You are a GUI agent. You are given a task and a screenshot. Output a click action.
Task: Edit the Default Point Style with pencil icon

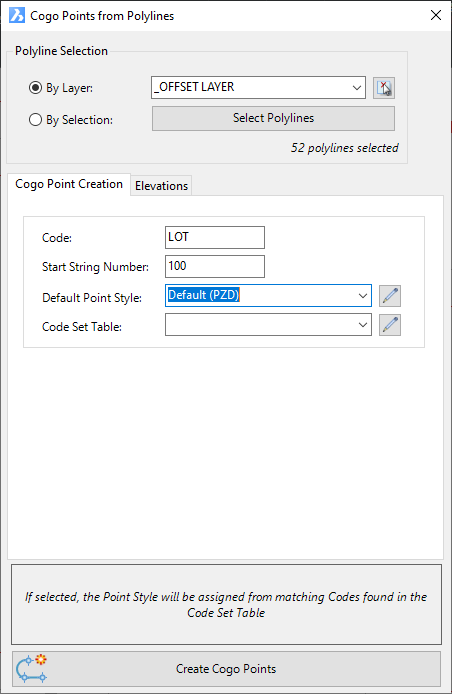click(x=390, y=296)
